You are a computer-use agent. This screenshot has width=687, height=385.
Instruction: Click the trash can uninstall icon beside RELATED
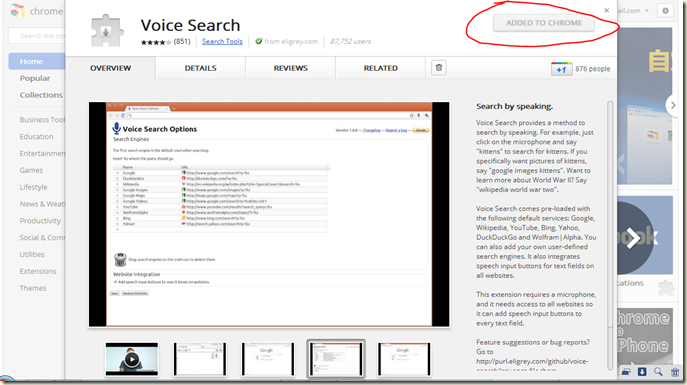[439, 68]
